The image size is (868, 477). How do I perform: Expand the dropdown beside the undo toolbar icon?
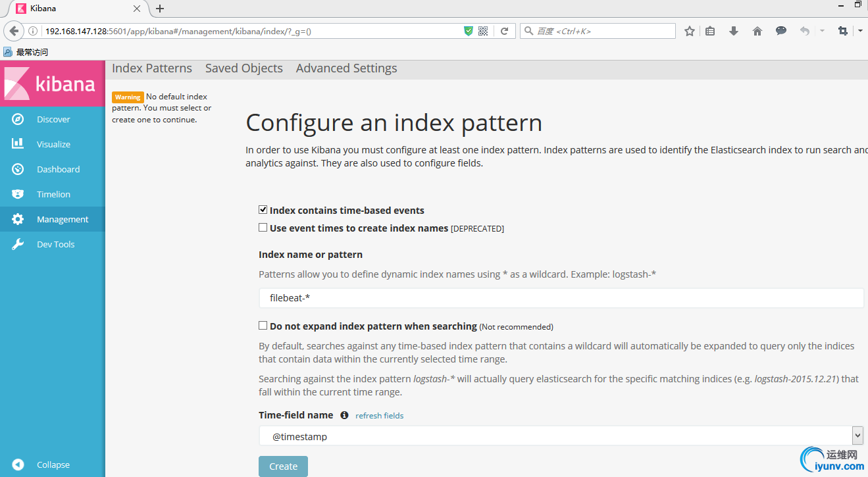tap(822, 31)
